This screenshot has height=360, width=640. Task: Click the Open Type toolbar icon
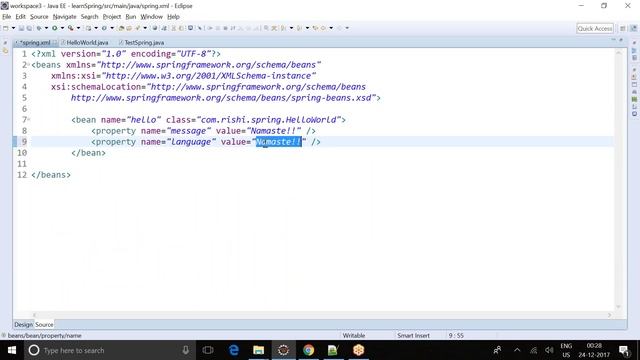[121, 28]
